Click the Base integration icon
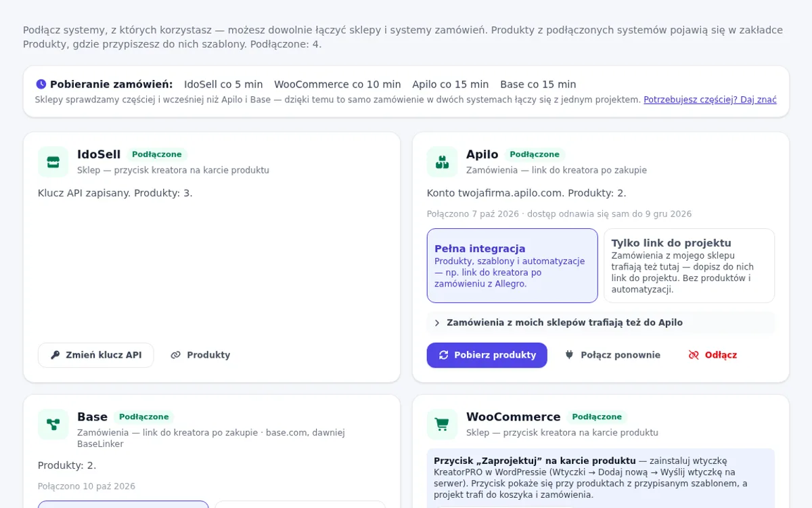 53,425
